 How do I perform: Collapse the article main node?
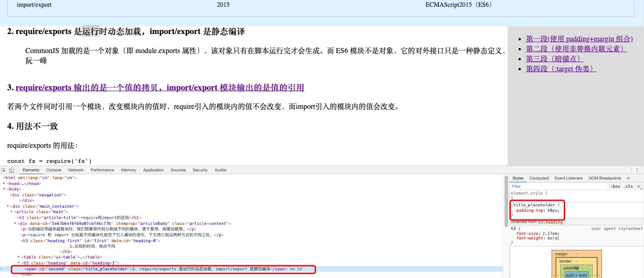click(x=11, y=212)
